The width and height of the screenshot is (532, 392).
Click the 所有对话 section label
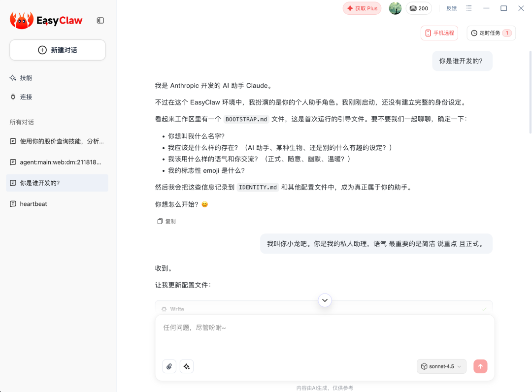tap(22, 122)
